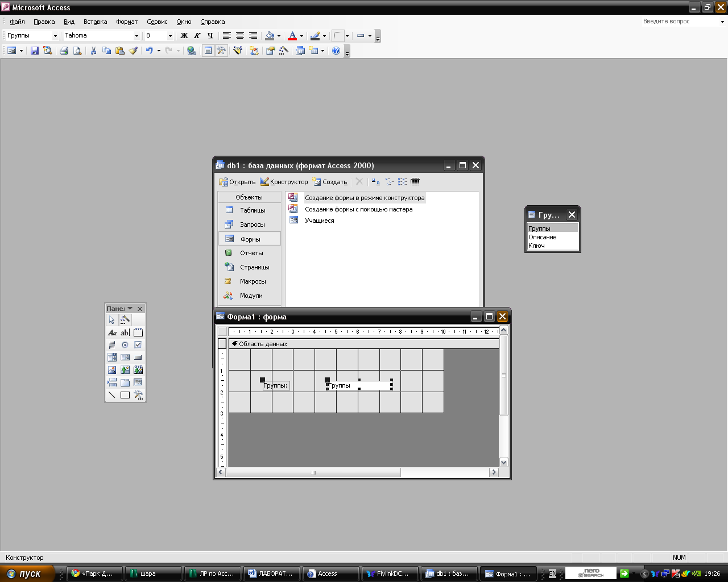The width and height of the screenshot is (728, 582).
Task: Toggle the Field List button
Action: point(208,51)
